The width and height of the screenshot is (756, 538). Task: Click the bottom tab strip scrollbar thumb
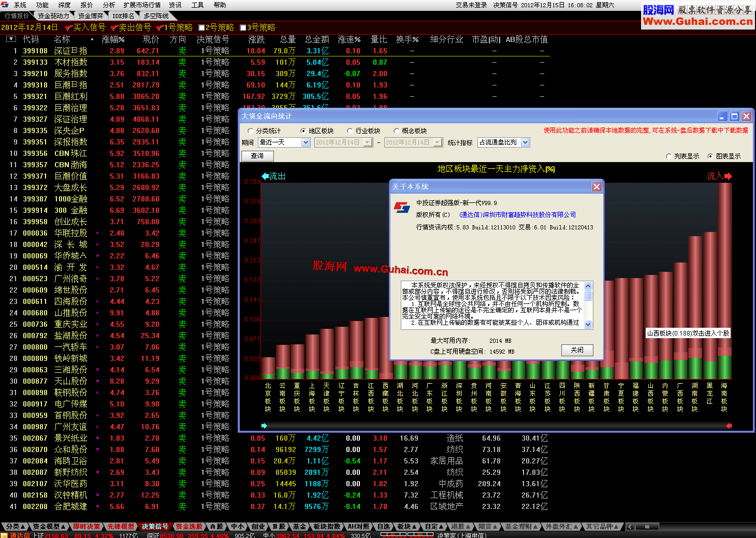click(x=646, y=527)
